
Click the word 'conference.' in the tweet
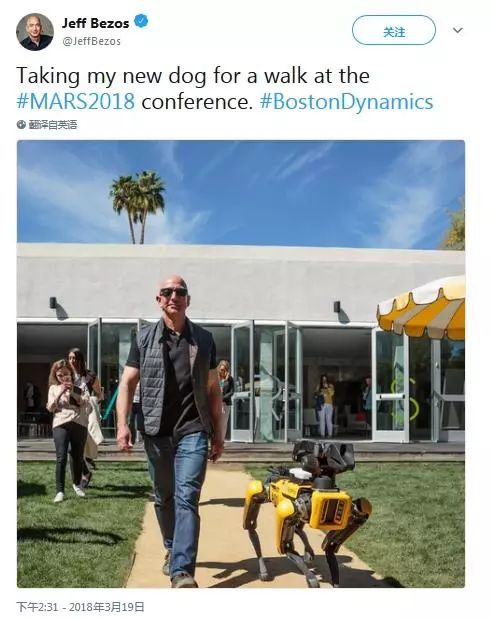pos(197,102)
